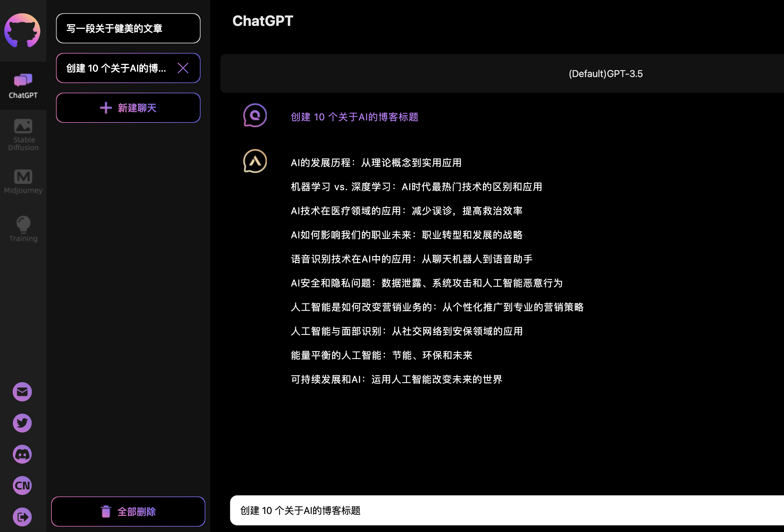Click the Discord icon

22,454
